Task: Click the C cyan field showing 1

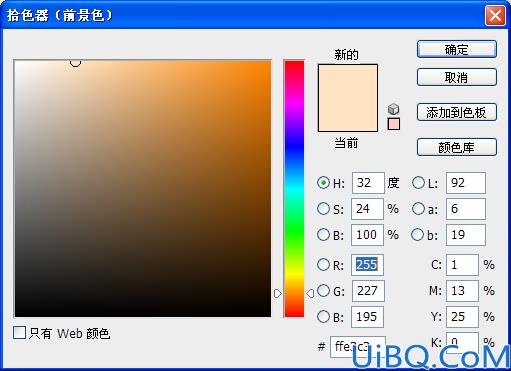Action: pyautogui.click(x=462, y=265)
